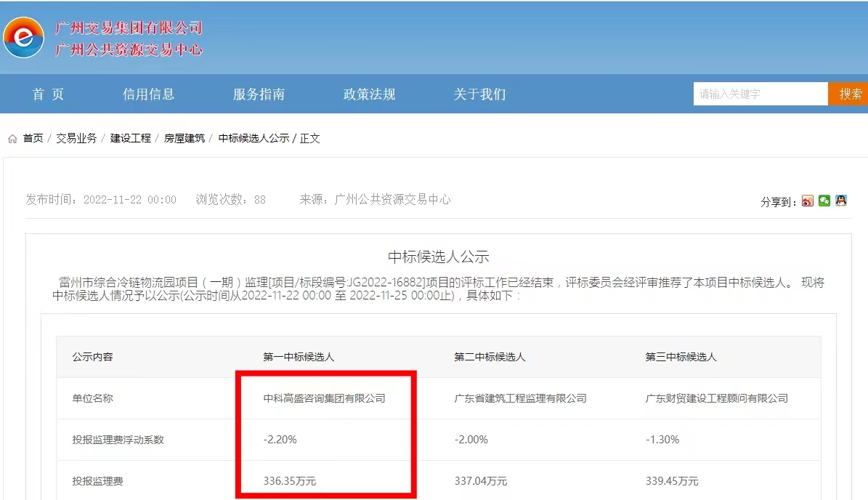Share to Weibo icon
The image size is (868, 500).
coord(807,201)
